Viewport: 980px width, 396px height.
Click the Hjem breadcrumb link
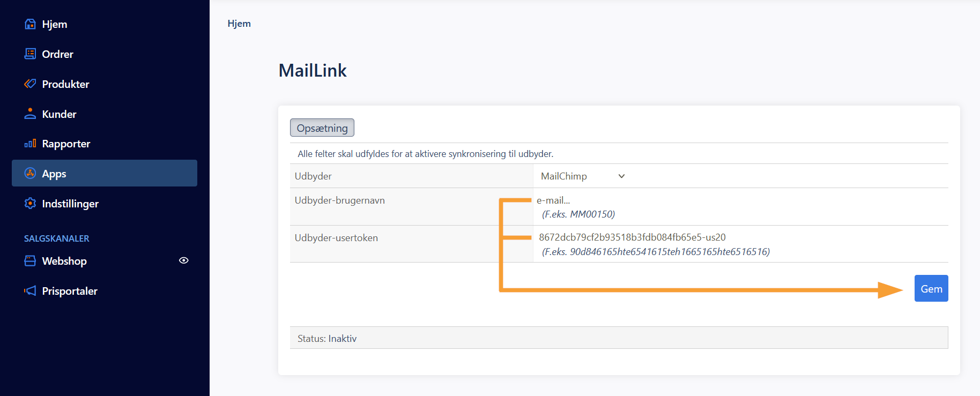[239, 24]
